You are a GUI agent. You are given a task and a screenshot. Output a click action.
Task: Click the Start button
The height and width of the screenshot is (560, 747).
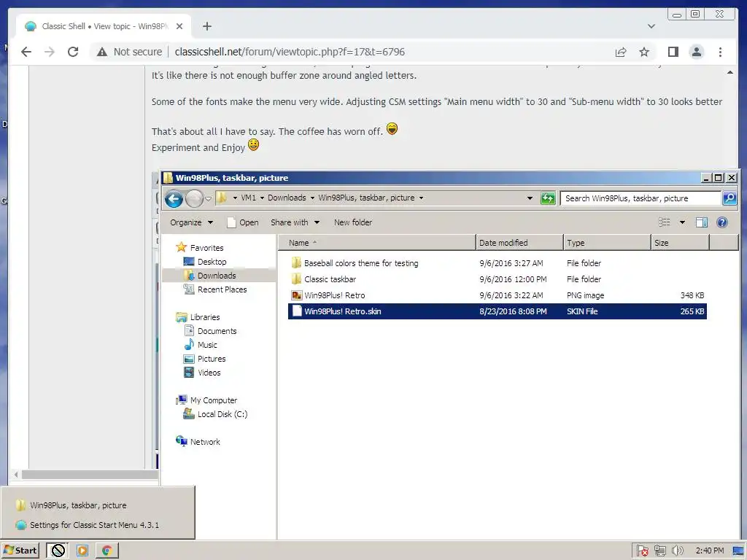[x=20, y=551]
